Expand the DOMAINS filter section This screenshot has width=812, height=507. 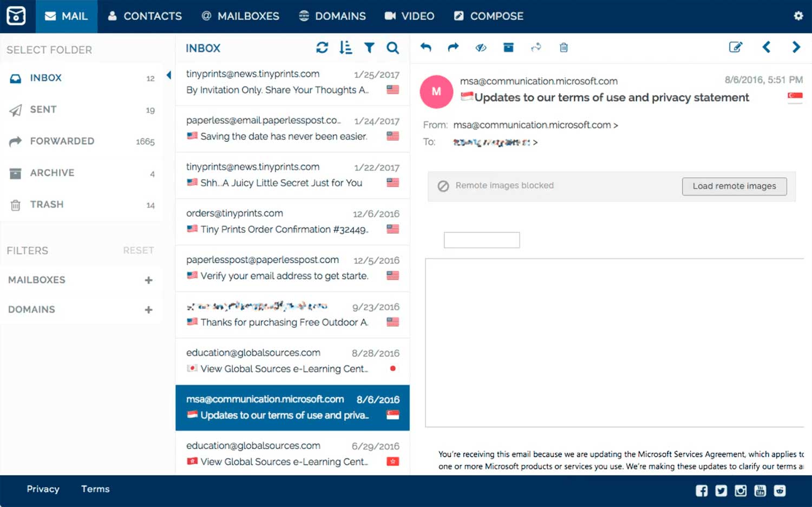click(148, 310)
